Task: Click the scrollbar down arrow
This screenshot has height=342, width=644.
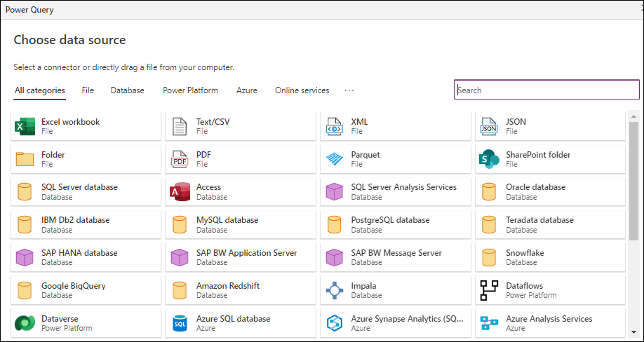Action: click(x=633, y=332)
